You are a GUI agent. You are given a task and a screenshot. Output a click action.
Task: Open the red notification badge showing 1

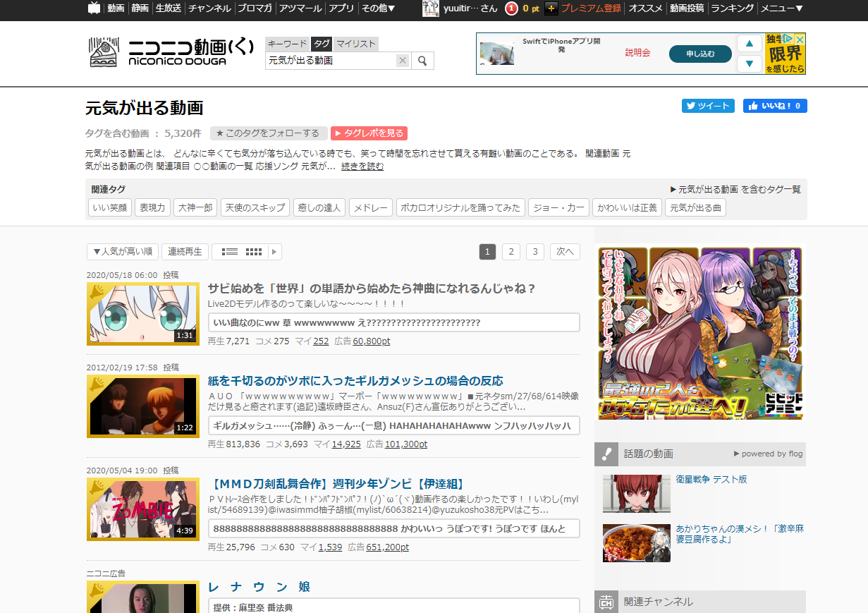(x=512, y=8)
